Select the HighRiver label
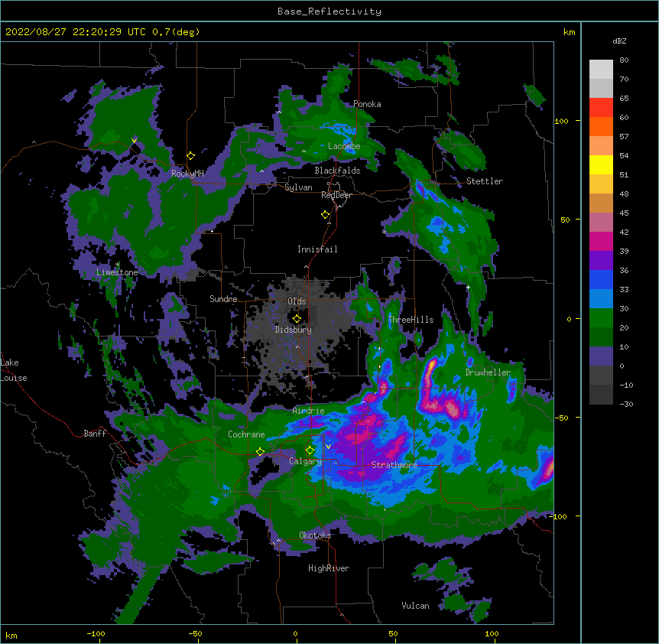The height and width of the screenshot is (644, 659). click(329, 568)
